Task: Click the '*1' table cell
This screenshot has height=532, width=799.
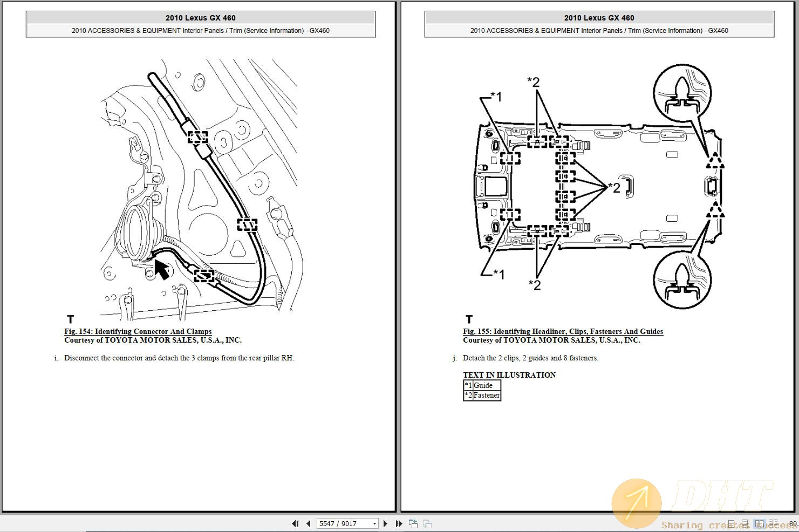Action: click(x=468, y=385)
